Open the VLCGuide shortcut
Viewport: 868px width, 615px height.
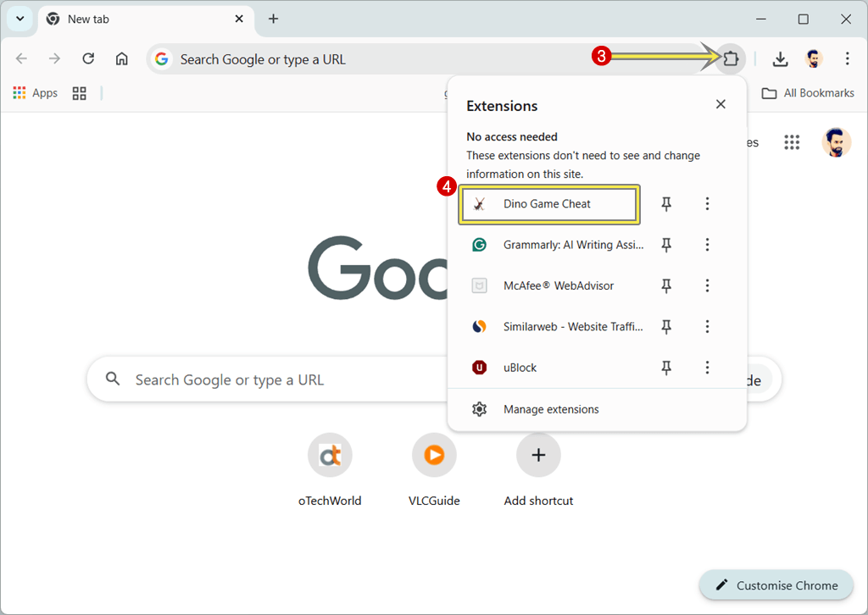tap(434, 470)
